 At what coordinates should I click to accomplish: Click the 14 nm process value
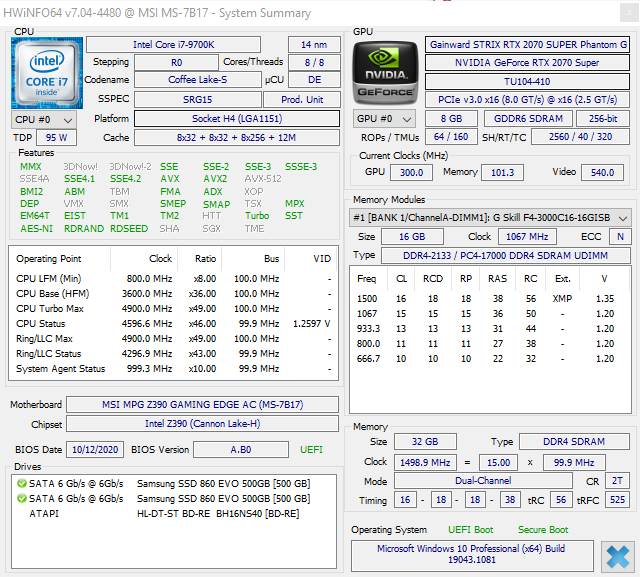coord(314,44)
